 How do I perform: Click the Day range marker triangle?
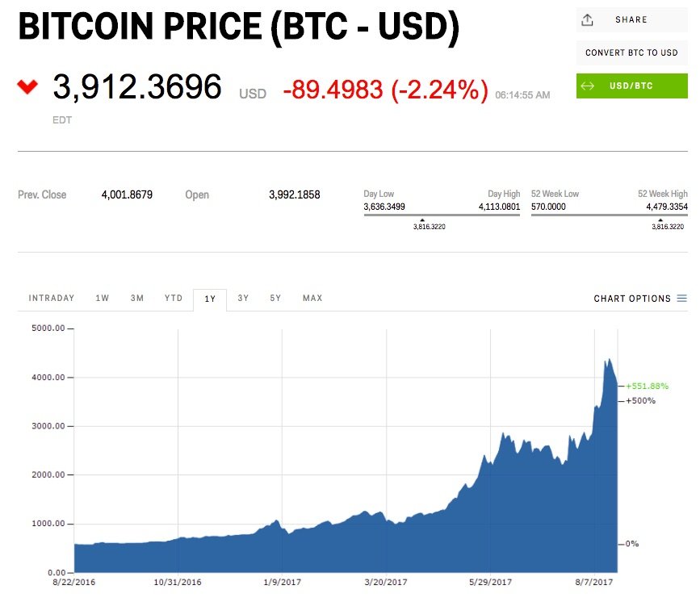click(423, 219)
